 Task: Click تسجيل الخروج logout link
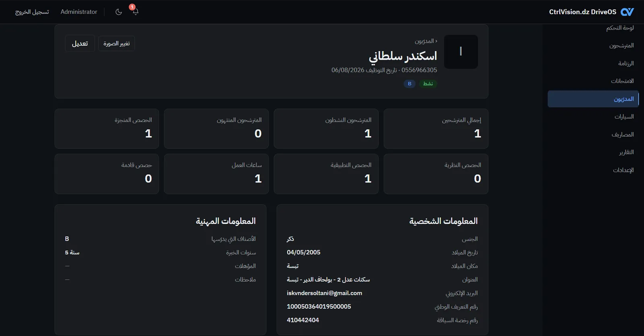click(32, 12)
